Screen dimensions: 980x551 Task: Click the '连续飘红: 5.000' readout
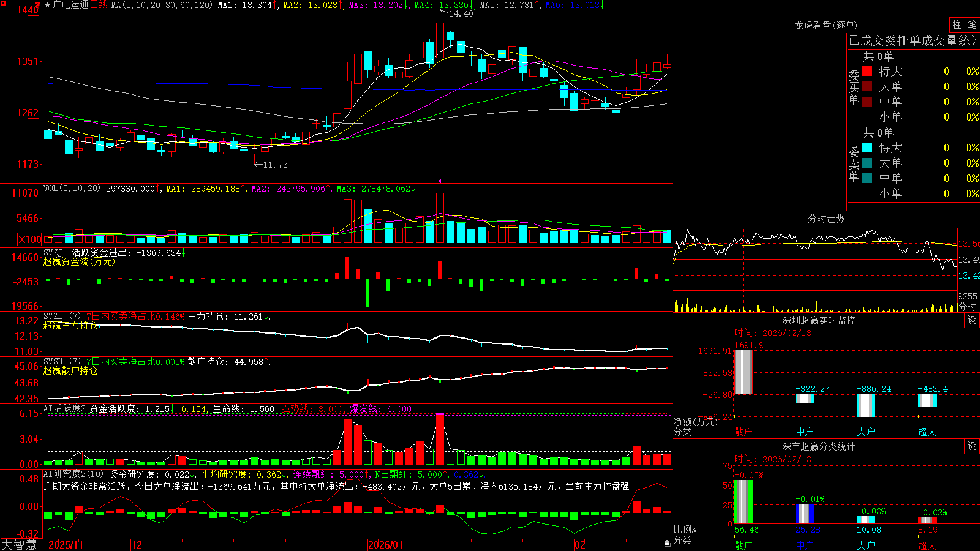(328, 474)
